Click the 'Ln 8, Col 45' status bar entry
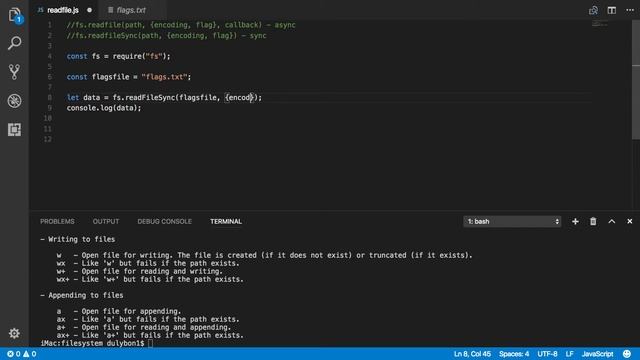Image resolution: width=640 pixels, height=360 pixels. (472, 354)
